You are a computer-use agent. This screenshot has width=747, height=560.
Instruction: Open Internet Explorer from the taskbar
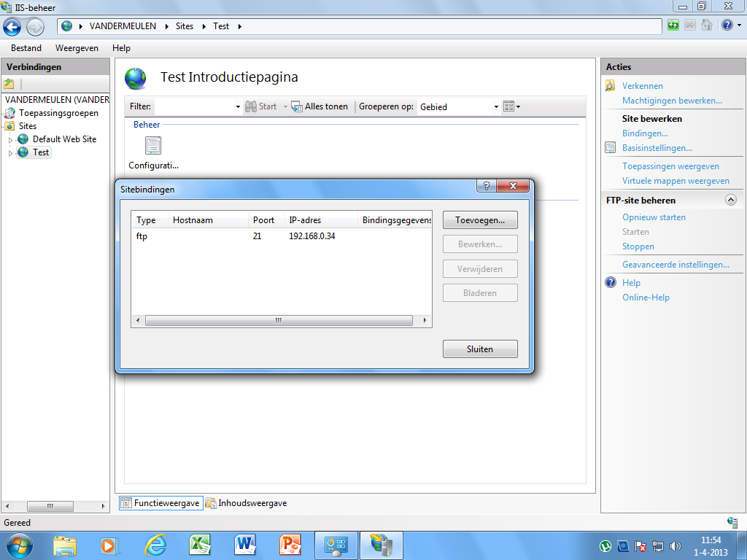point(155,545)
